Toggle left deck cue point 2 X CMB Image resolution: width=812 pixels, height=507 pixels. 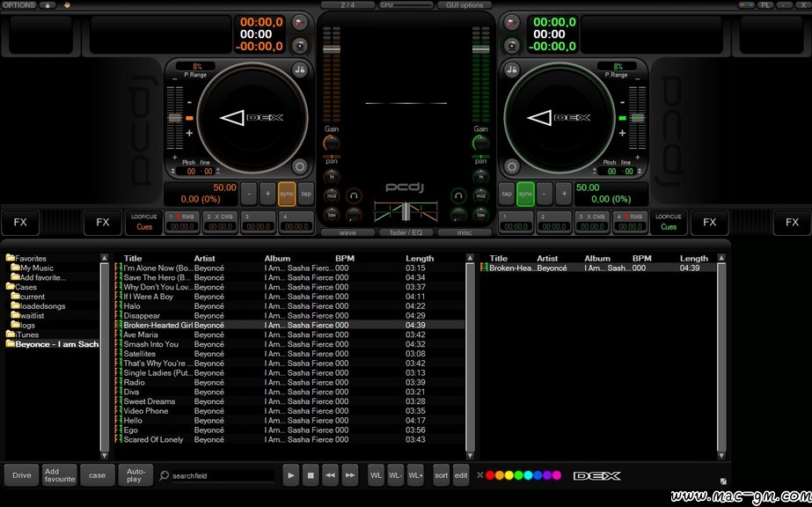tap(221, 222)
